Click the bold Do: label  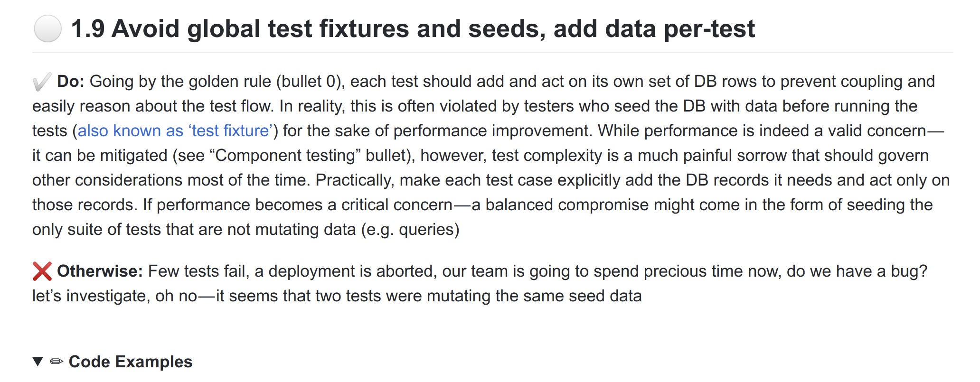pyautogui.click(x=71, y=82)
